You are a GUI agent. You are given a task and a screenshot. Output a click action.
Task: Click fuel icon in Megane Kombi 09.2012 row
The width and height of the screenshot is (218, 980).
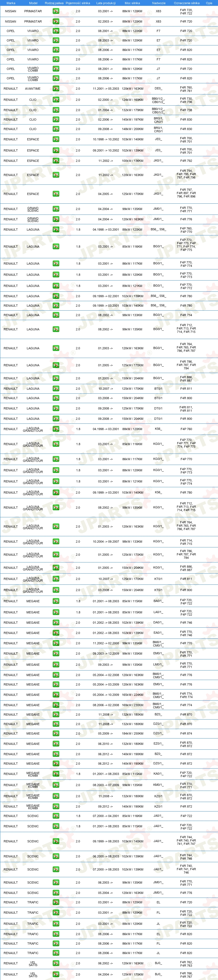pyautogui.click(x=56, y=806)
